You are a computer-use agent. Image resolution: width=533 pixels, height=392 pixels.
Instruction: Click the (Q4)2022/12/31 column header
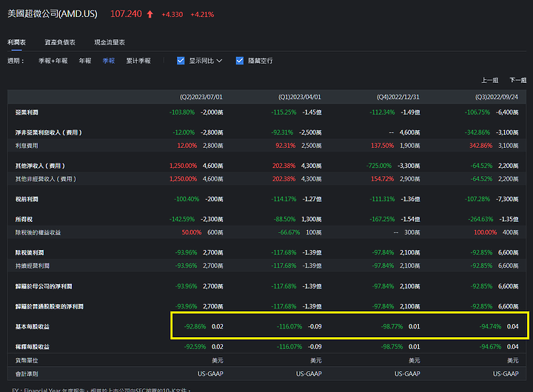click(398, 97)
